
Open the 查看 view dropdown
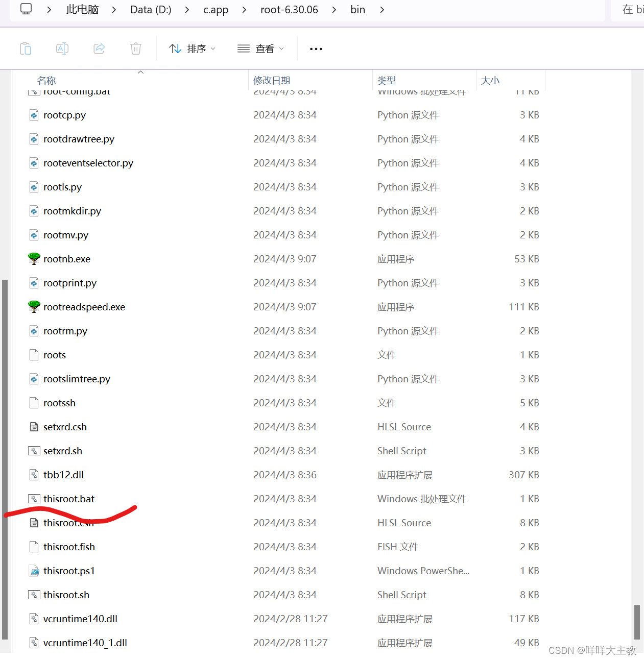click(260, 48)
